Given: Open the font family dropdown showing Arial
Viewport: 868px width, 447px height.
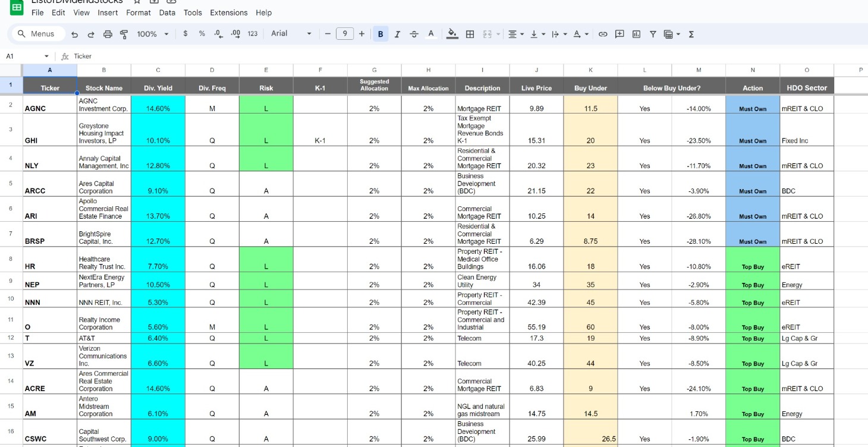Looking at the screenshot, I should click(x=288, y=34).
